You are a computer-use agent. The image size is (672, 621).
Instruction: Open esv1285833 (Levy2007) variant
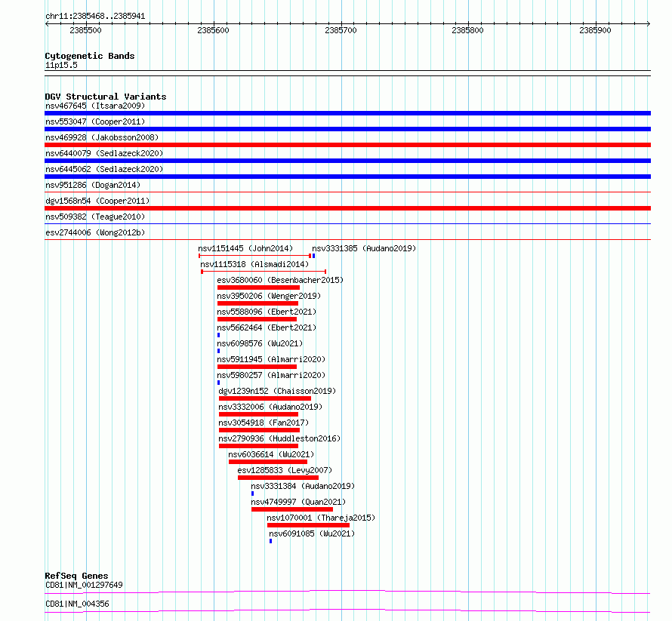(x=285, y=470)
